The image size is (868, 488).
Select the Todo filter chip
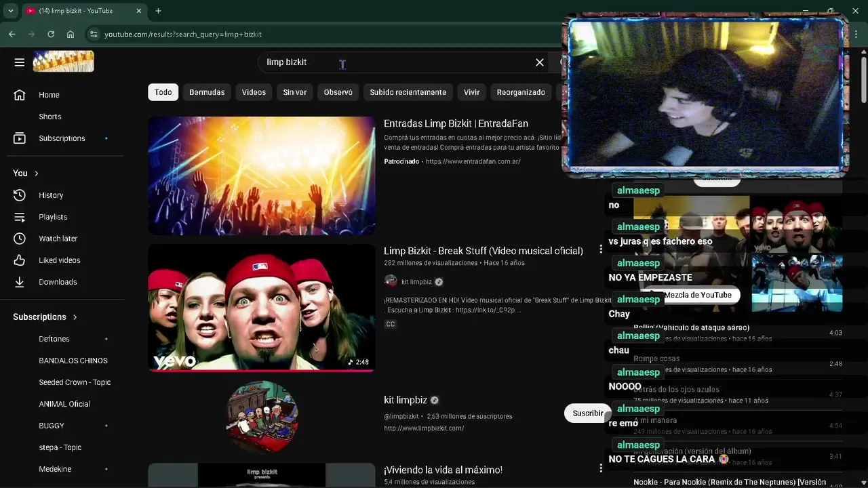pos(163,92)
